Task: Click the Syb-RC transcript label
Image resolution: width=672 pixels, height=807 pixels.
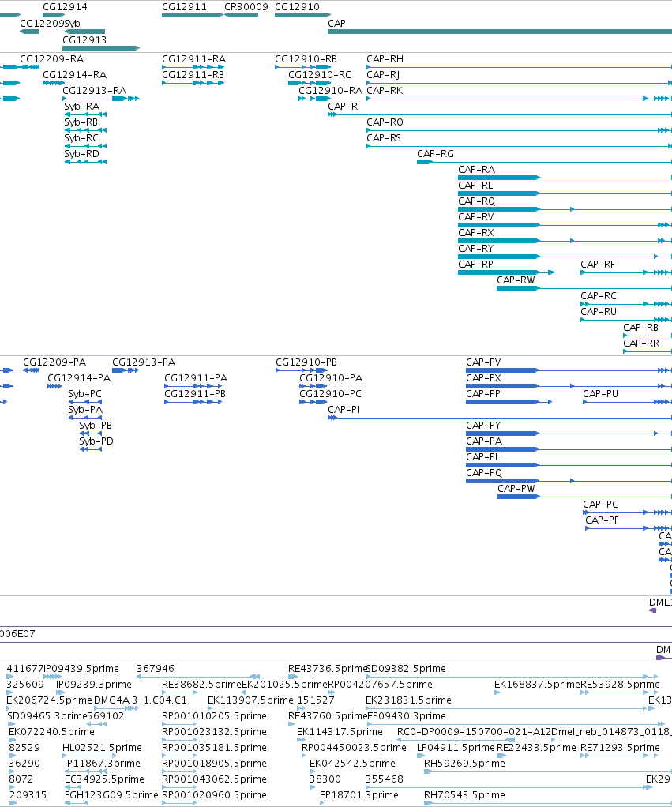Action: 81,138
